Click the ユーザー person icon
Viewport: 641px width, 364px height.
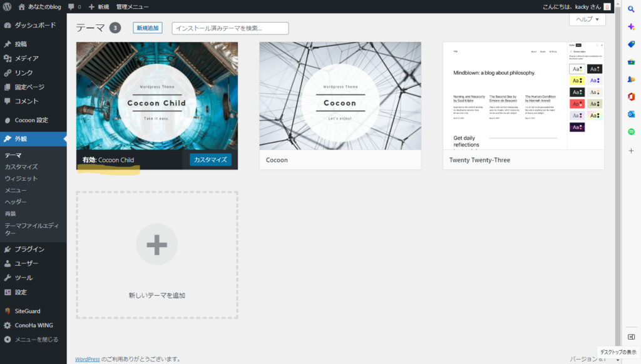8,263
